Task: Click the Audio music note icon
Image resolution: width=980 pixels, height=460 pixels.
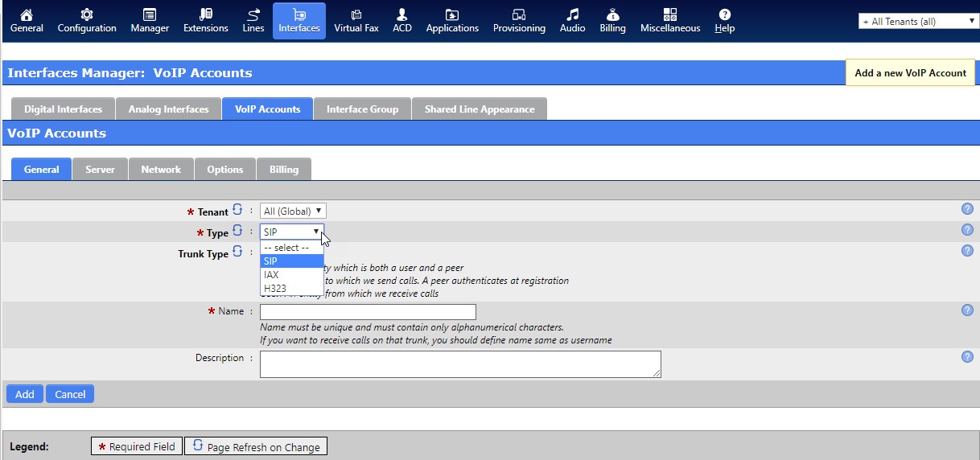Action: pyautogui.click(x=572, y=14)
